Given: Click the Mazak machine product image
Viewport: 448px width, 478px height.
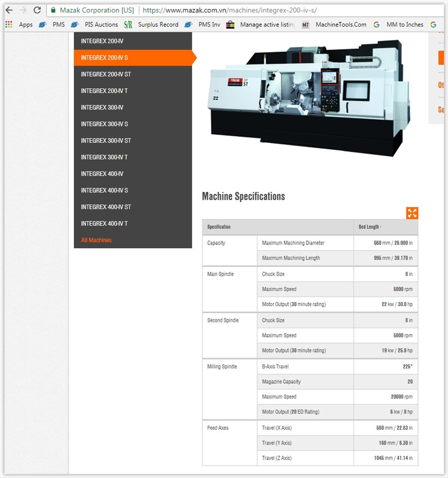Looking at the screenshot, I should tap(308, 98).
